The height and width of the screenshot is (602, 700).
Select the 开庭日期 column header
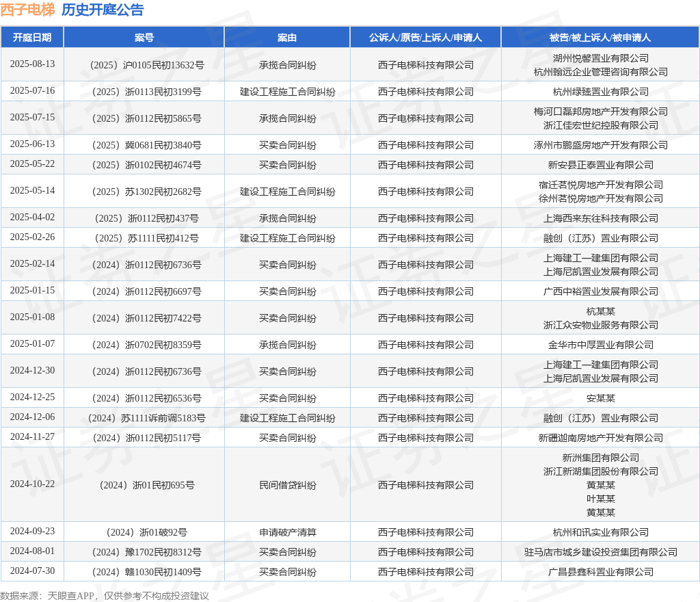(32, 38)
